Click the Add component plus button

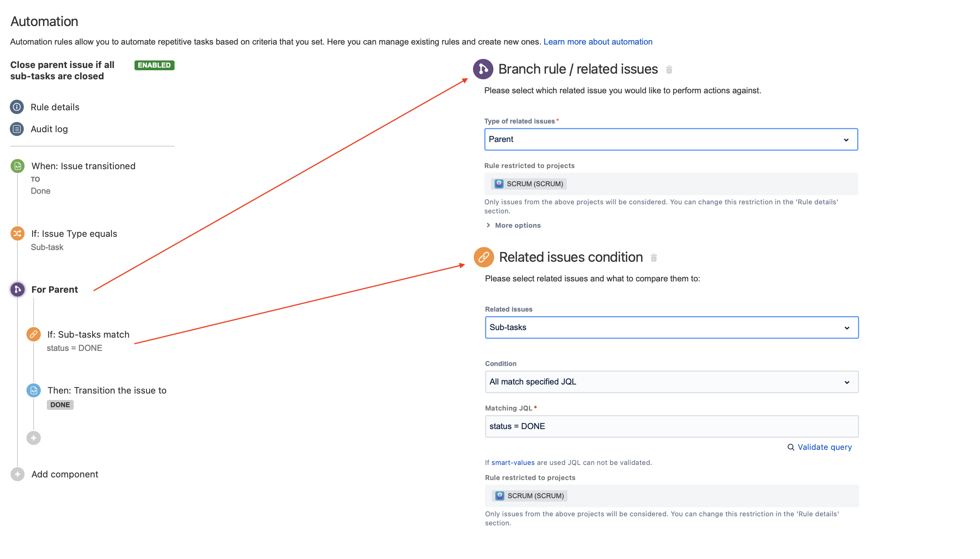[17, 474]
